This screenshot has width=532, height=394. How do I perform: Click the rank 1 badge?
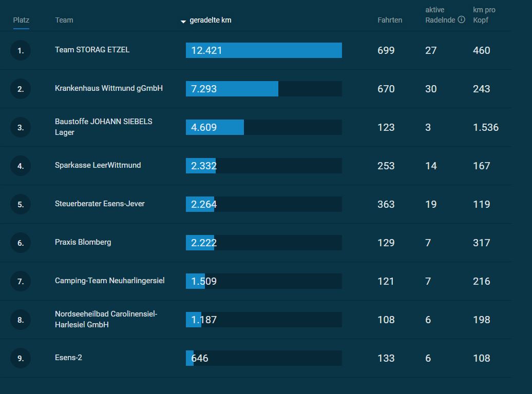[x=21, y=50]
